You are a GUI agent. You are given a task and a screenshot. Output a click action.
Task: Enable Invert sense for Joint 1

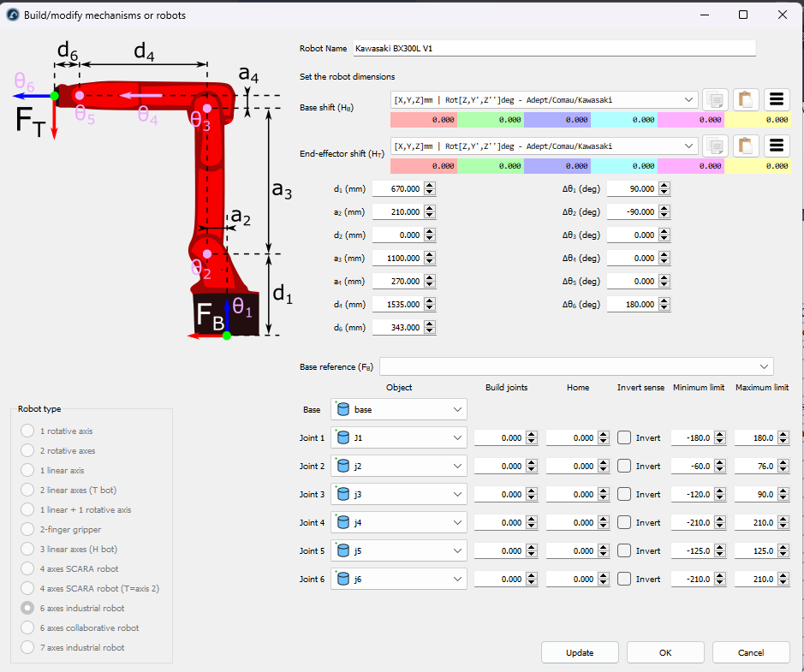(624, 438)
